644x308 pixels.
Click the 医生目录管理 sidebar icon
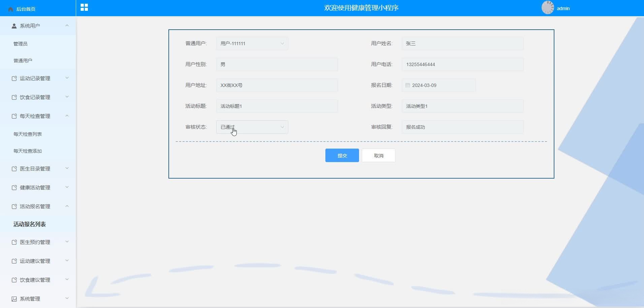point(14,168)
